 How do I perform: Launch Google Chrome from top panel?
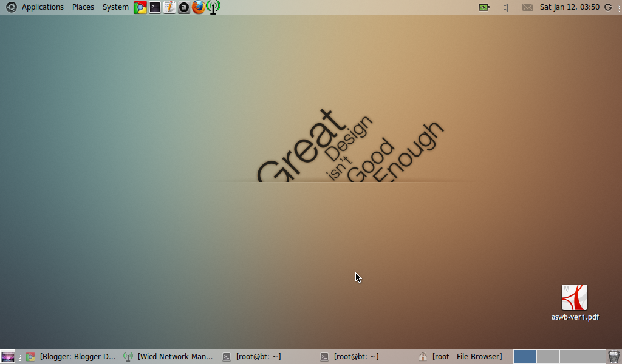pyautogui.click(x=140, y=7)
